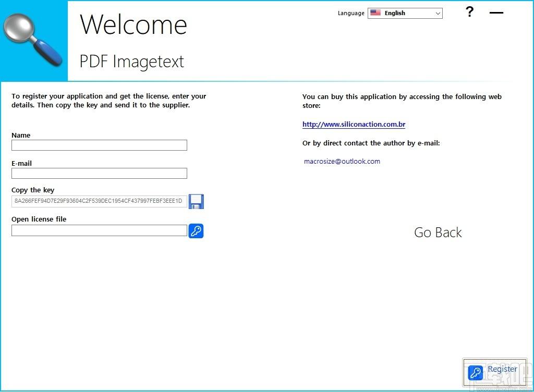Image resolution: width=534 pixels, height=392 pixels.
Task: Click the question mark help icon
Action: point(470,13)
